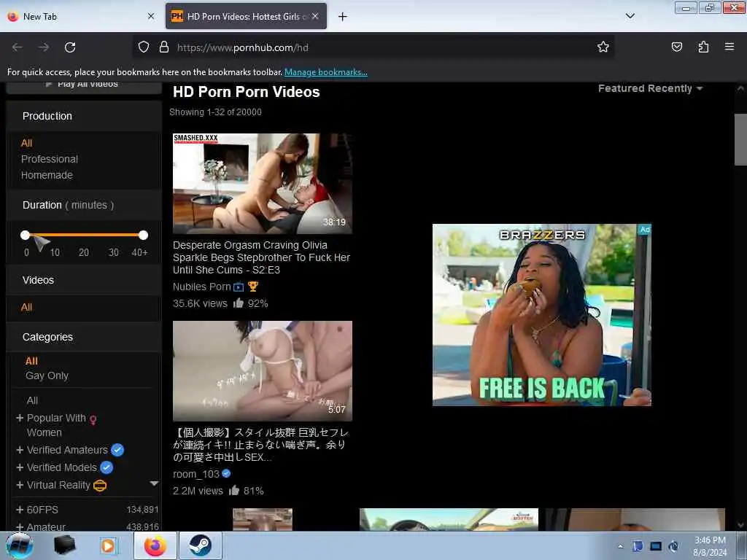Open the Extensions puzzle icon
The width and height of the screenshot is (747, 560).
pyautogui.click(x=703, y=47)
